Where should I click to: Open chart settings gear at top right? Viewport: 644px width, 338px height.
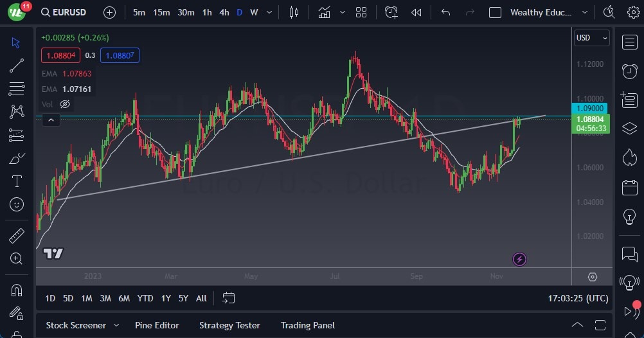(633, 12)
